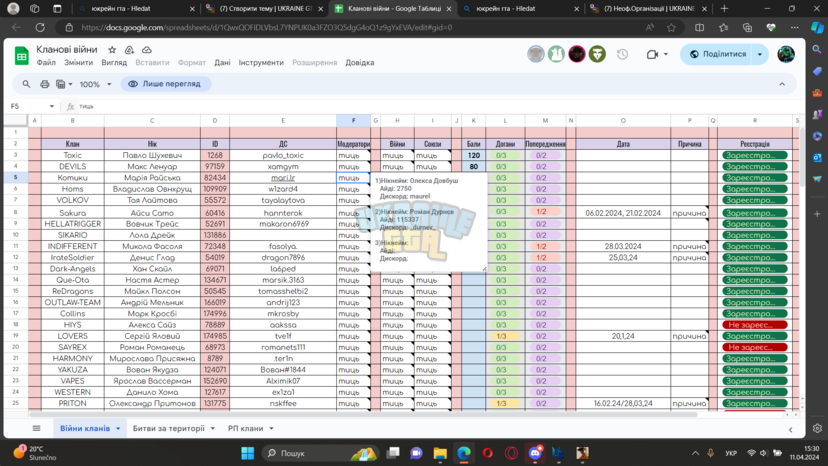828x466 pixels.
Task: Open Edge sidebar search icon
Action: point(817,50)
